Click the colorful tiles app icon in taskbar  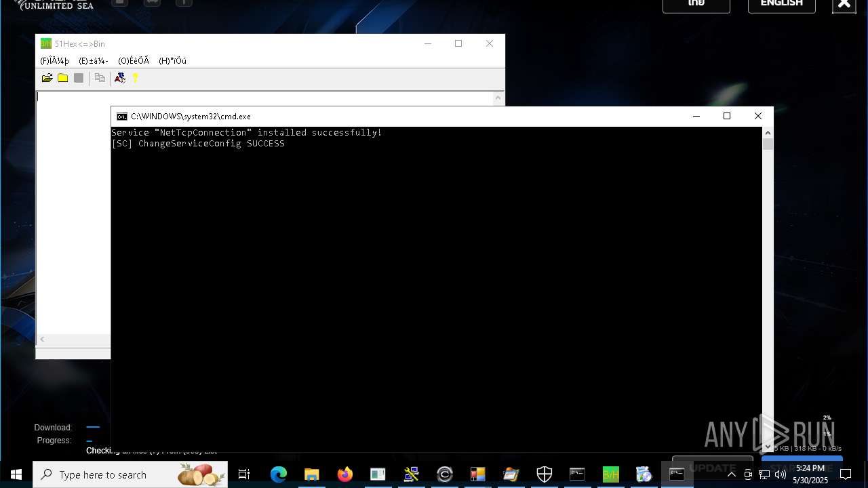pyautogui.click(x=477, y=474)
